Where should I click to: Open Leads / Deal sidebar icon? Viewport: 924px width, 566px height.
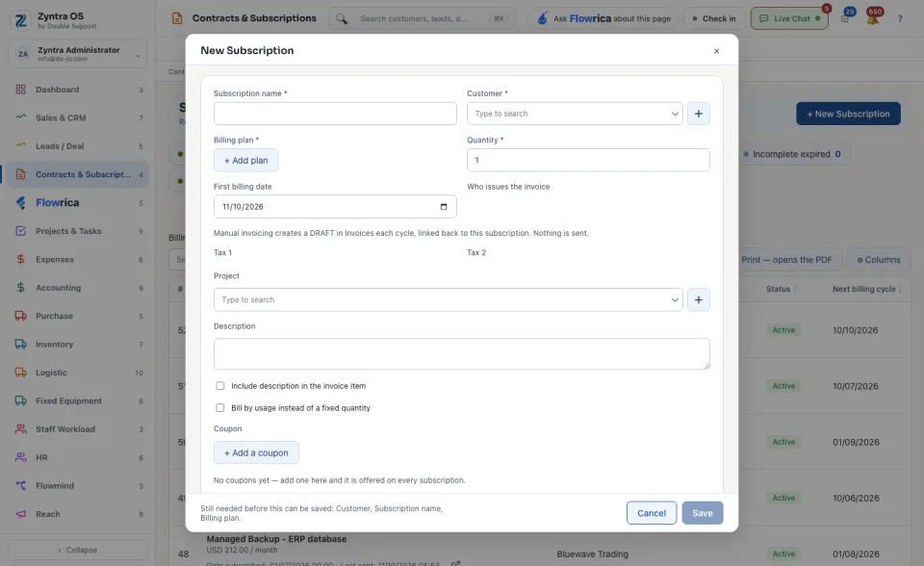[x=20, y=145]
